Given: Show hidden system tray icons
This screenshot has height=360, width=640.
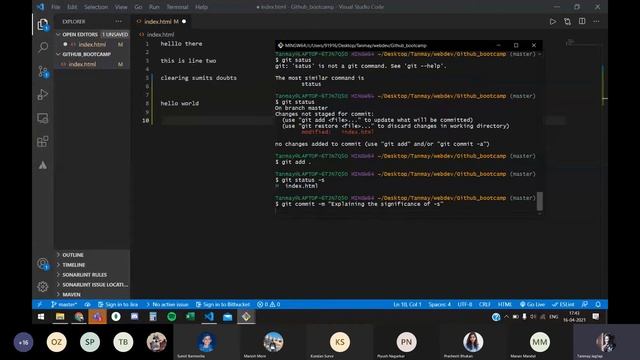Looking at the screenshot, I should click(506, 317).
